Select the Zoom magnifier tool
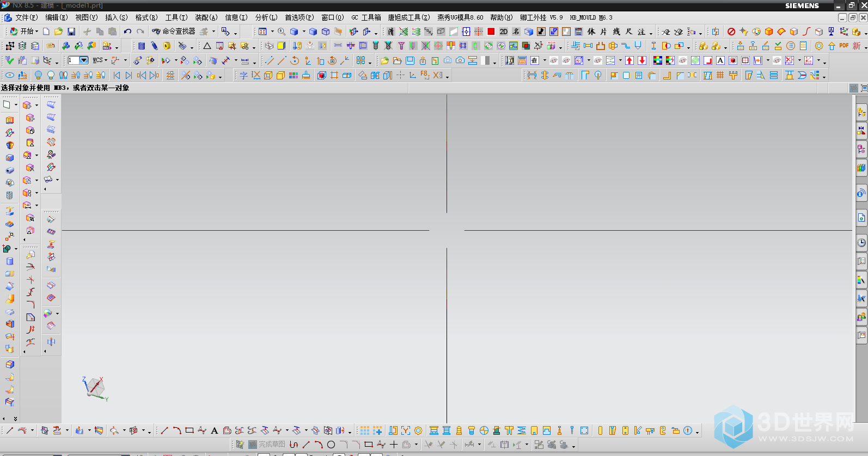 282,32
